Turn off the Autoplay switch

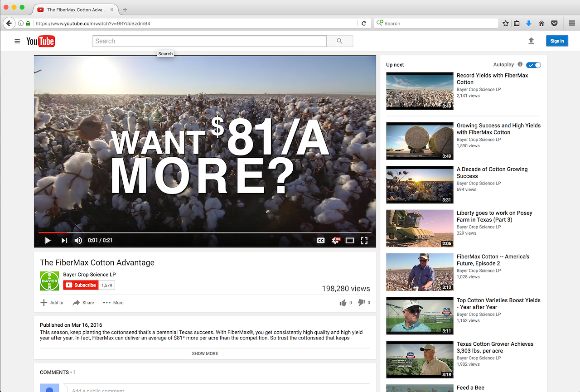coord(533,65)
